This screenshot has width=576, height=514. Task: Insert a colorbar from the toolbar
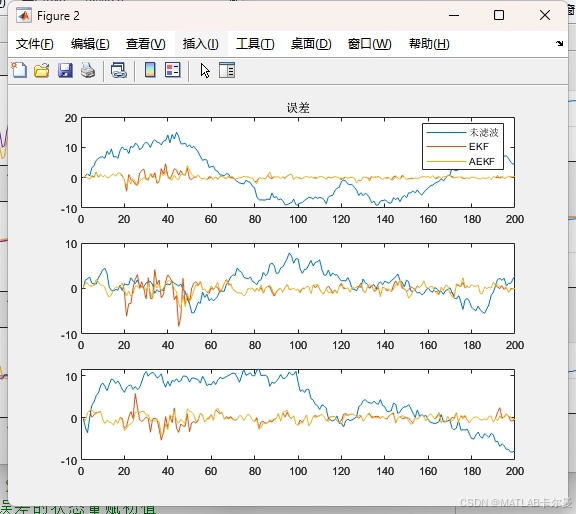point(150,70)
